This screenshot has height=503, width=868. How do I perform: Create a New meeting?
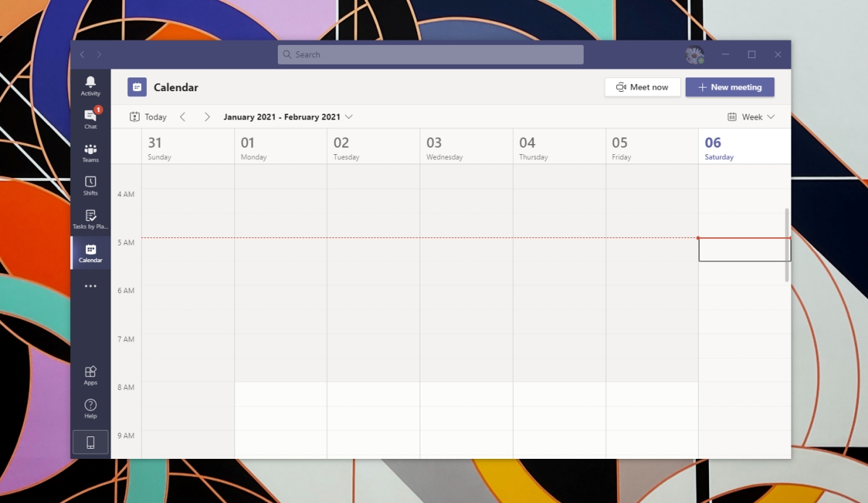[x=730, y=87]
